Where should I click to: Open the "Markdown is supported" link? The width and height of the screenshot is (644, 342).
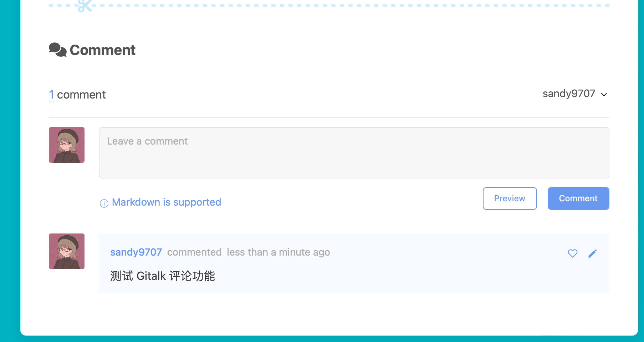(x=166, y=202)
